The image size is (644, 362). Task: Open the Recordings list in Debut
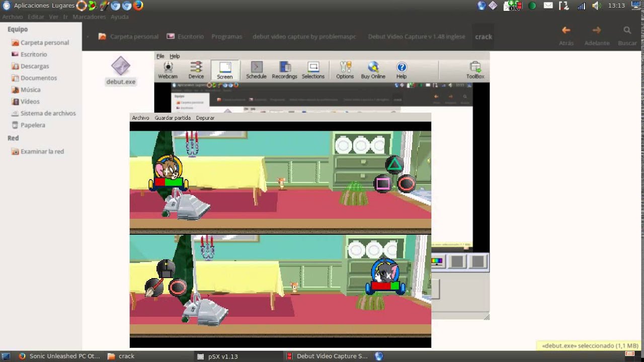(284, 70)
